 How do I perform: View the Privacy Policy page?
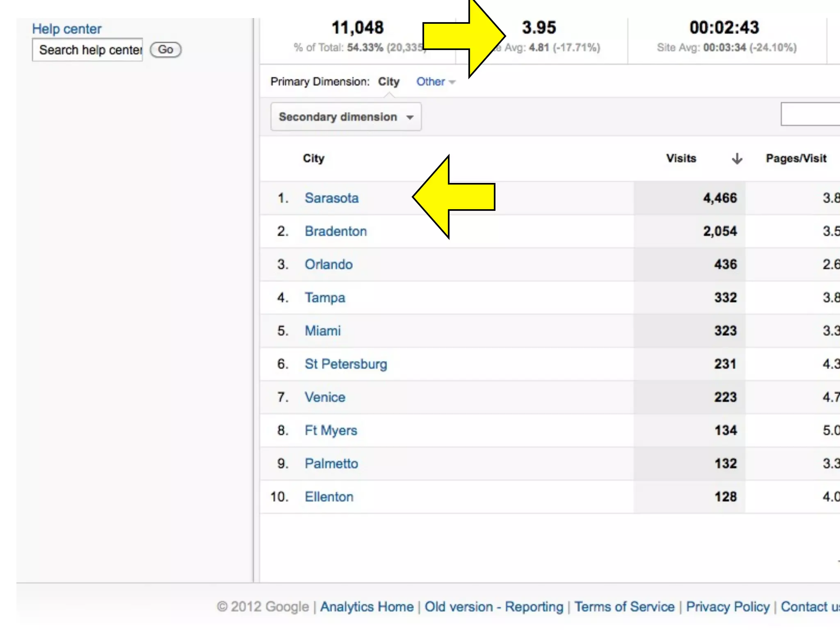(x=728, y=607)
